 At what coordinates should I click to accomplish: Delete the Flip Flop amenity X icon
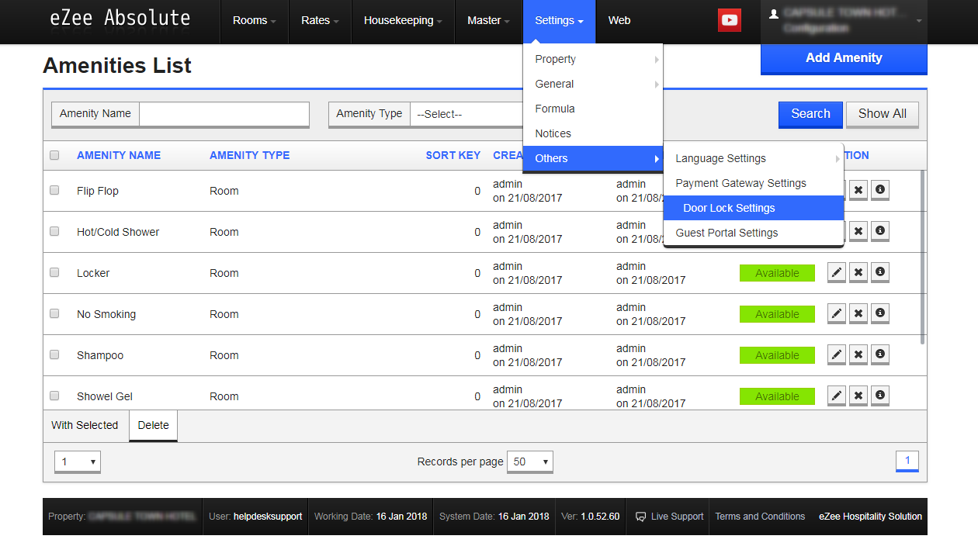(x=858, y=191)
